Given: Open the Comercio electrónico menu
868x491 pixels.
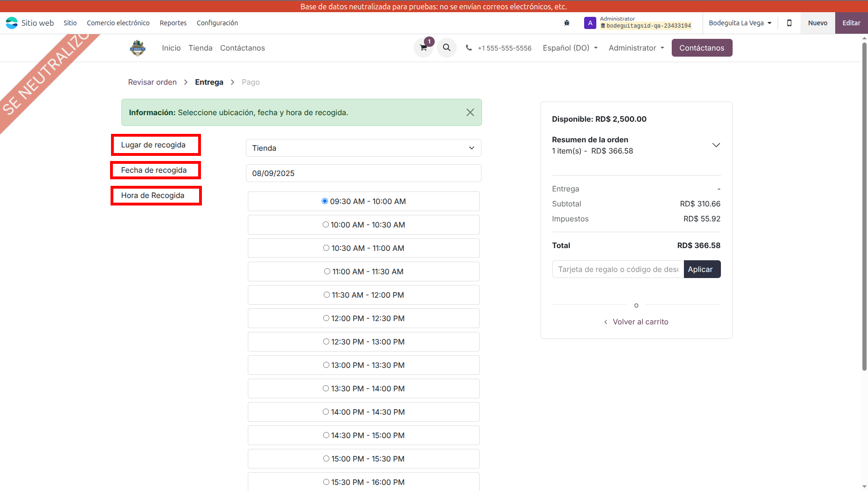Looking at the screenshot, I should (118, 23).
